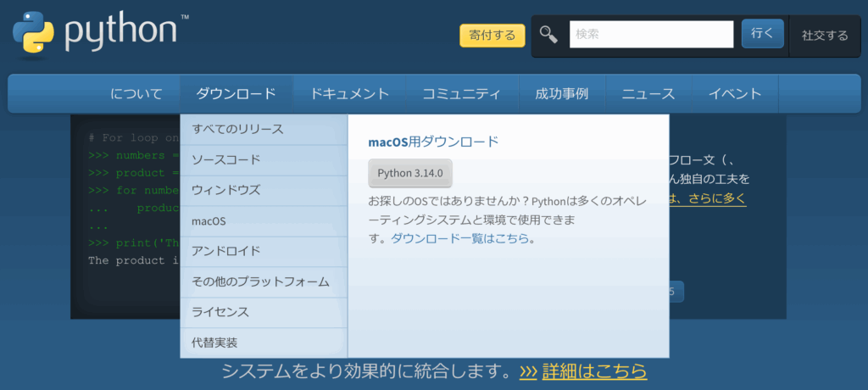Click the 寄付する donate button
This screenshot has width=868, height=390.
pos(492,36)
